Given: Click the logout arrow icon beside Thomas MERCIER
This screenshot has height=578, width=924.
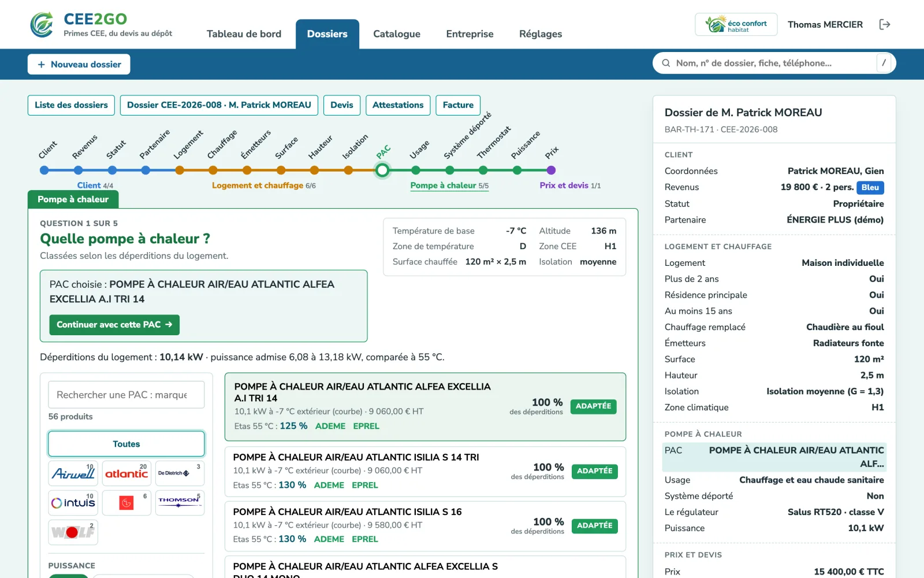Looking at the screenshot, I should tap(885, 24).
